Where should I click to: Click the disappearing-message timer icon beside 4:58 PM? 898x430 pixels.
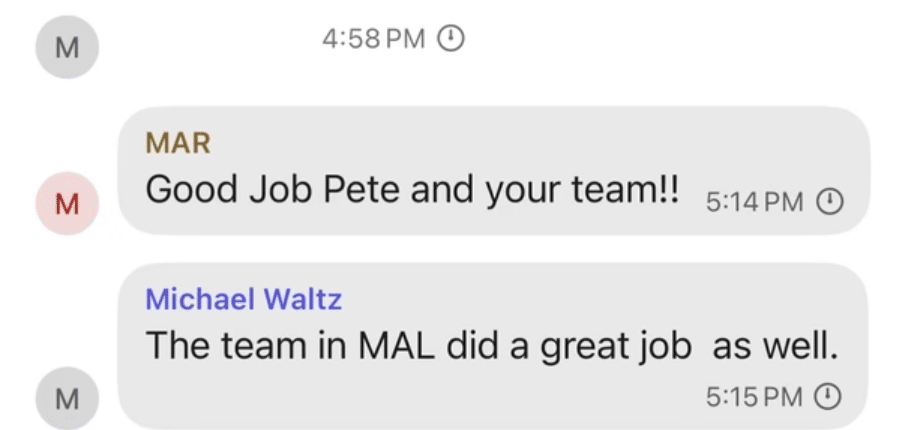(453, 39)
